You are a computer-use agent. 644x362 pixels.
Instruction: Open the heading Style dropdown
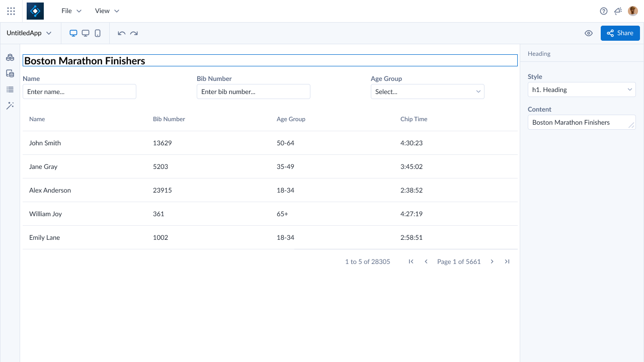tap(582, 89)
